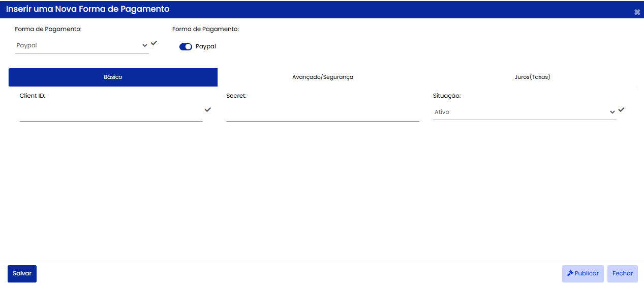This screenshot has height=283, width=644.
Task: Click the checkmark next to the Client ID field
Action: (208, 109)
